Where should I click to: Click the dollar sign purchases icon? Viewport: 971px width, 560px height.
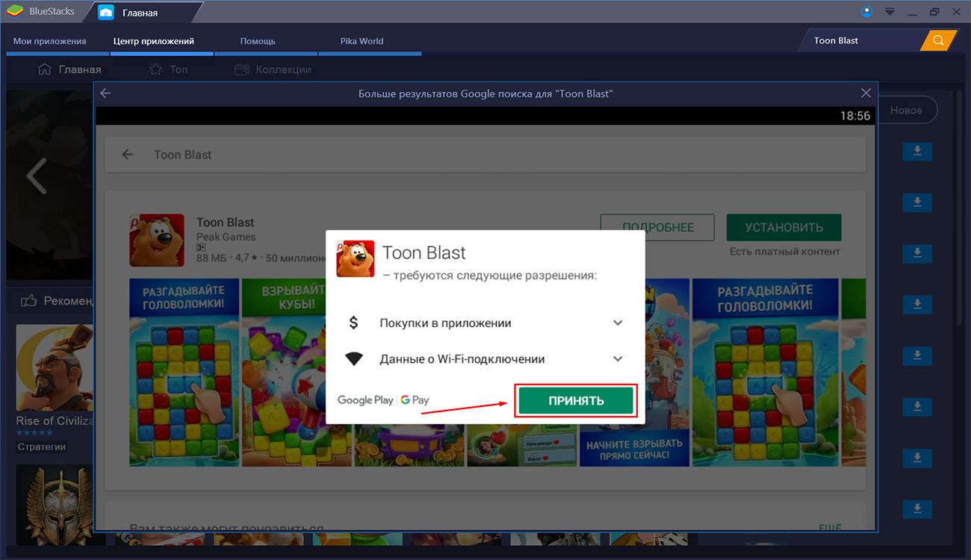pos(354,323)
